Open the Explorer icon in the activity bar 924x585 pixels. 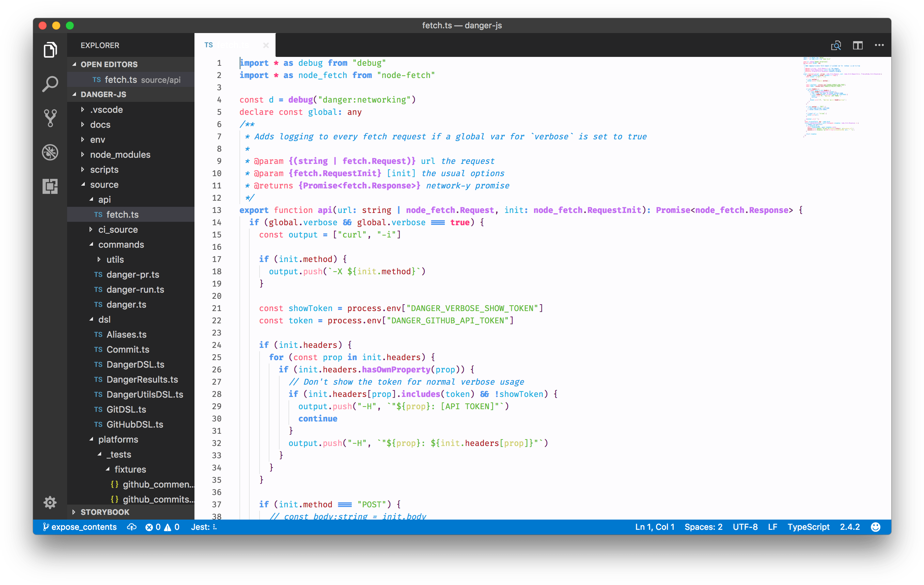[50, 49]
